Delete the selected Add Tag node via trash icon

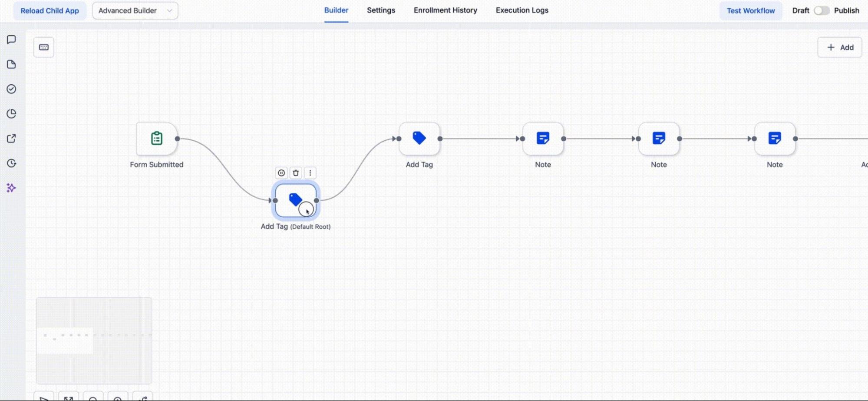click(x=296, y=173)
